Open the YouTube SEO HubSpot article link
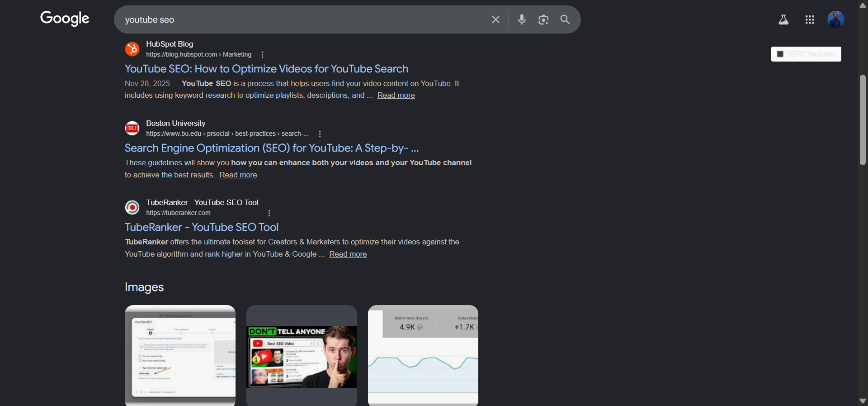The height and width of the screenshot is (406, 868). pyautogui.click(x=266, y=69)
